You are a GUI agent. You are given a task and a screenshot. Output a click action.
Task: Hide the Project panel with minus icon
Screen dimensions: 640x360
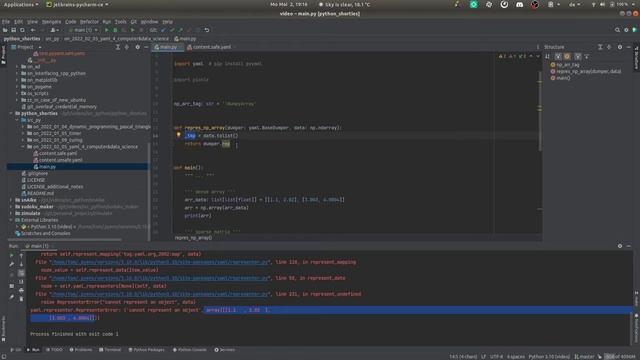[146, 47]
